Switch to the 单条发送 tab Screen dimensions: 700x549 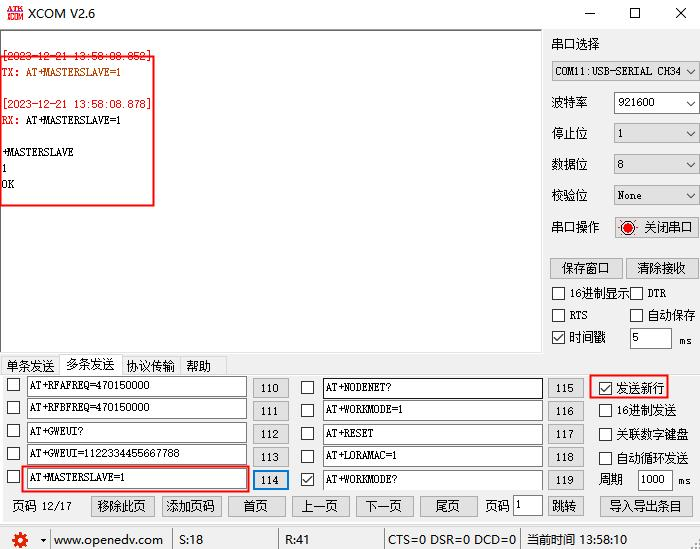(x=30, y=366)
